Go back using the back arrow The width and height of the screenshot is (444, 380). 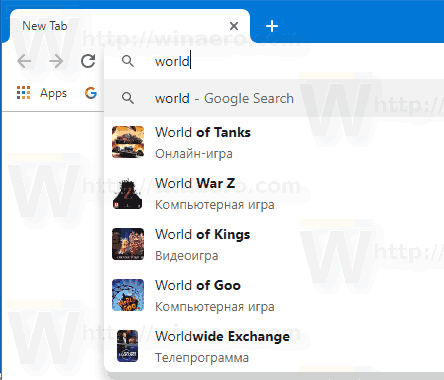pyautogui.click(x=24, y=61)
